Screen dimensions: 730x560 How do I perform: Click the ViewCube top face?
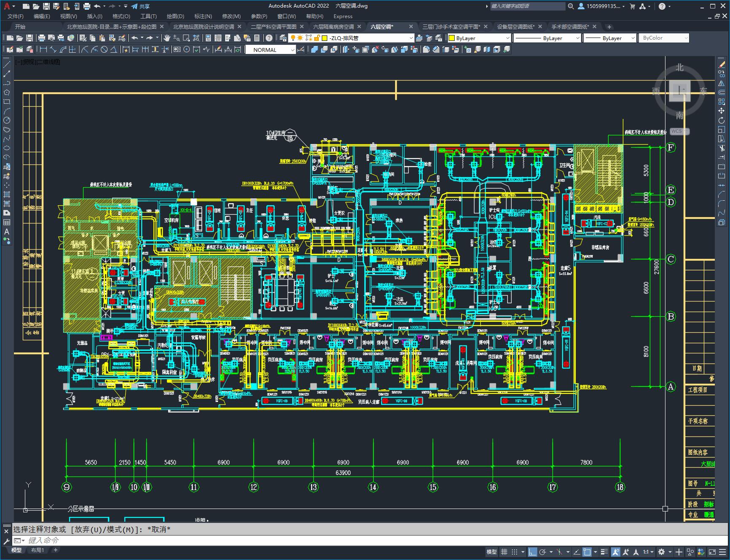click(x=679, y=90)
